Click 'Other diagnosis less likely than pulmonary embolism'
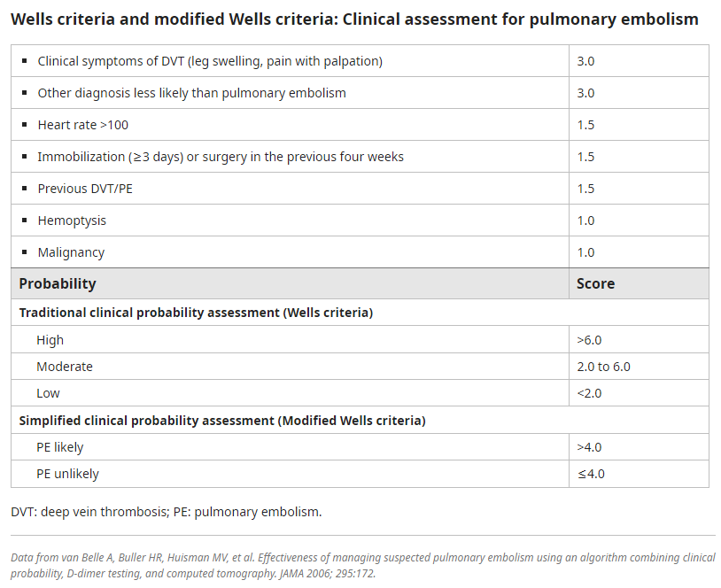This screenshot has height=588, width=721. [x=191, y=93]
